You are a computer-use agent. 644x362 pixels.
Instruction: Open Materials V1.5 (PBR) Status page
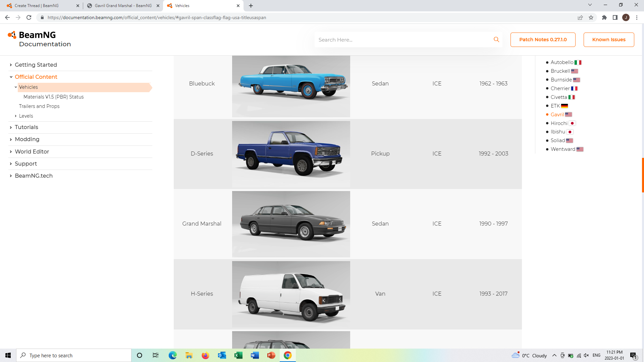53,97
